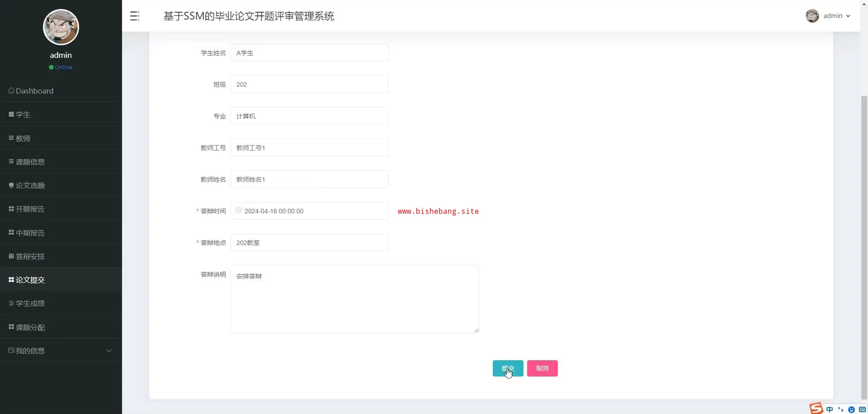Click the sliders icon beside 学生成绩
The width and height of the screenshot is (868, 414).
click(11, 303)
